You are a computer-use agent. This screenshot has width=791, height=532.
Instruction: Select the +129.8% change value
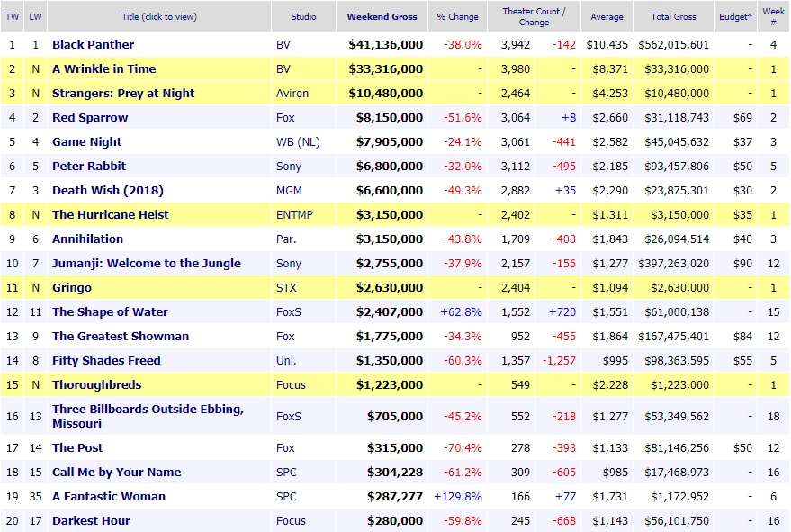coord(458,496)
